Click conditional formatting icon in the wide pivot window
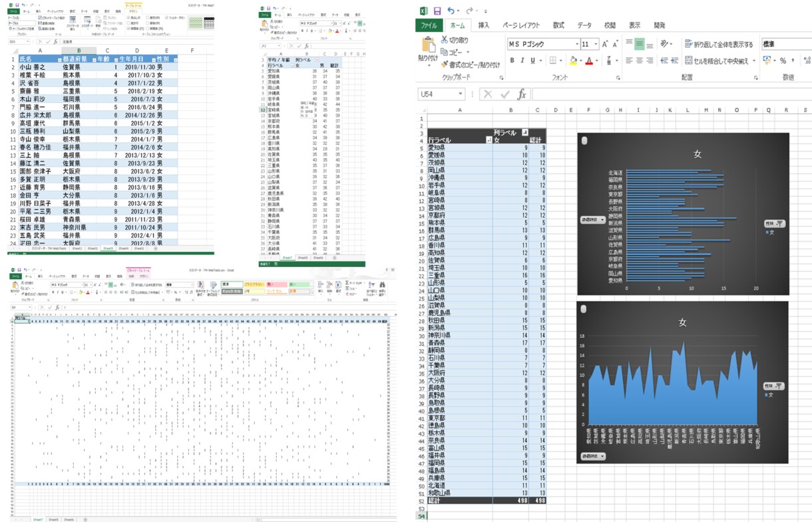Screen dimensions: 812x522 [x=202, y=284]
